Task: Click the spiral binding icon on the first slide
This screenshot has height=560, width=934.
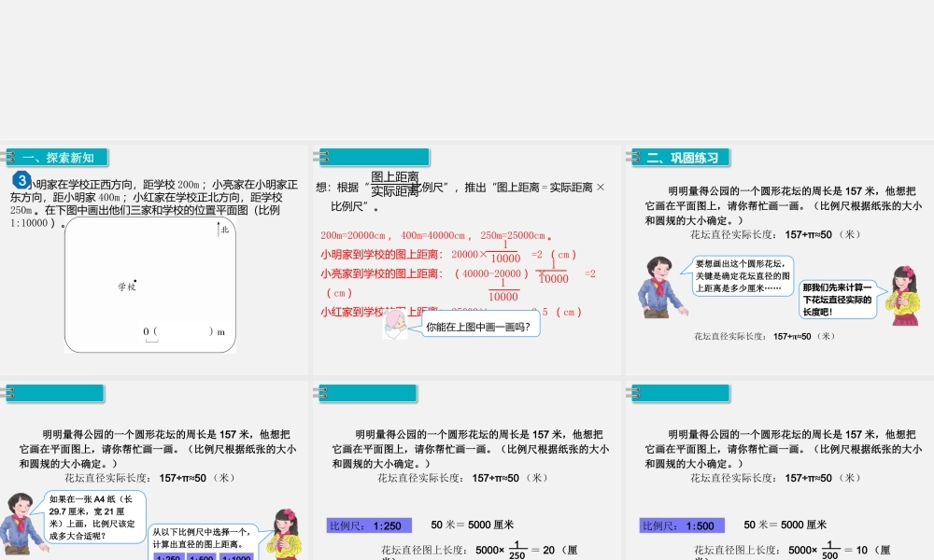Action: pos(7,156)
